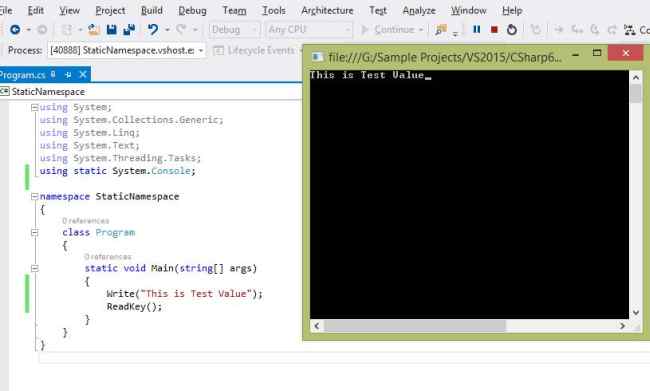Open the Continue button dropdown arrow
Screen dimensions: 650x391
click(421, 30)
